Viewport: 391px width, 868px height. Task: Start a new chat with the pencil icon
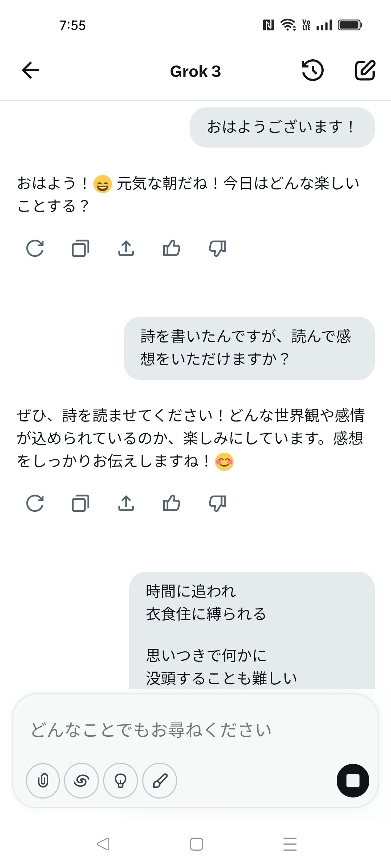364,71
